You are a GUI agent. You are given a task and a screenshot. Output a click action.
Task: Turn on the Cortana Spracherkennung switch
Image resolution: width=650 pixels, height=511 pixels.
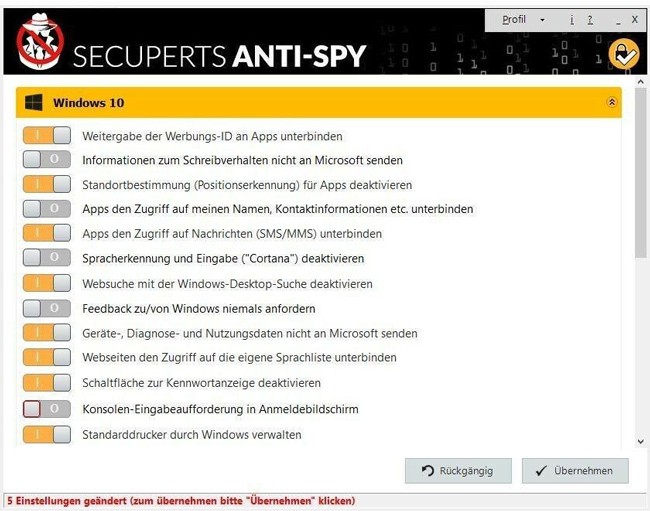pyautogui.click(x=47, y=258)
